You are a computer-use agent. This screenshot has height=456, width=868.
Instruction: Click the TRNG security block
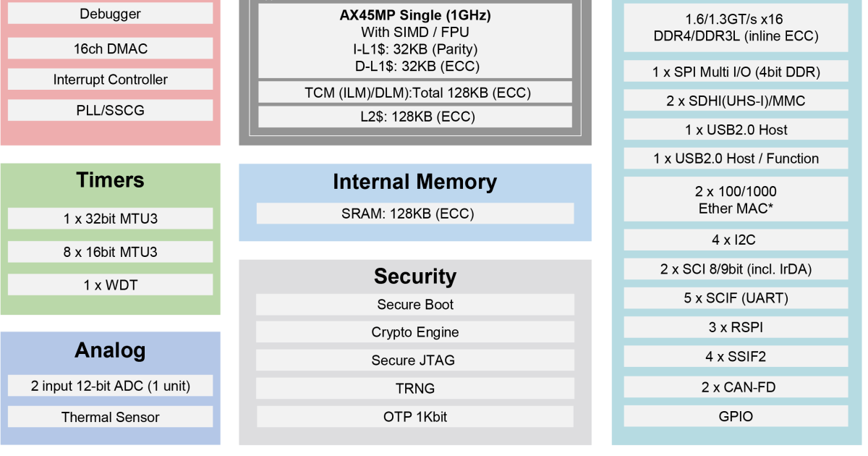tap(414, 389)
